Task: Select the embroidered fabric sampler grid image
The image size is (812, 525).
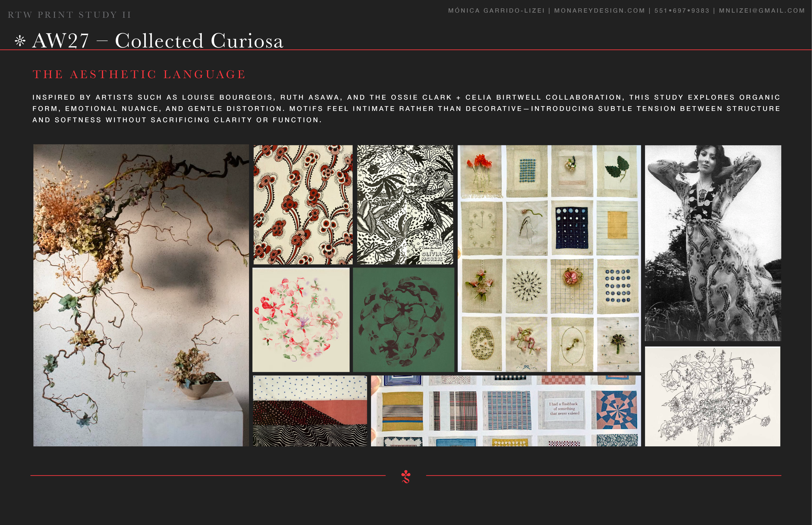Action: tap(549, 258)
